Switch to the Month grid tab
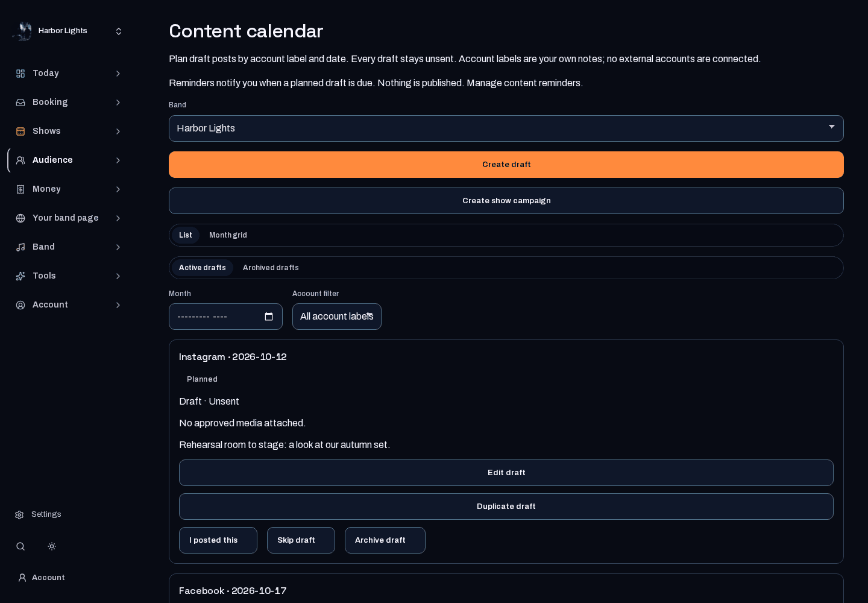The height and width of the screenshot is (603, 868). [228, 235]
